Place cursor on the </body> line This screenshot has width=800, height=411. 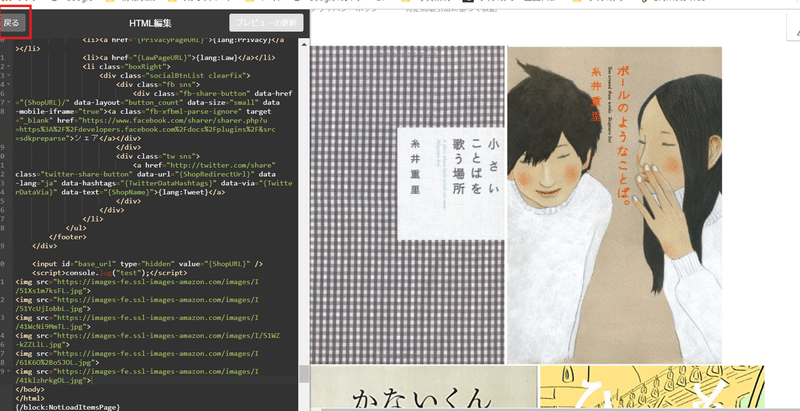[30, 390]
